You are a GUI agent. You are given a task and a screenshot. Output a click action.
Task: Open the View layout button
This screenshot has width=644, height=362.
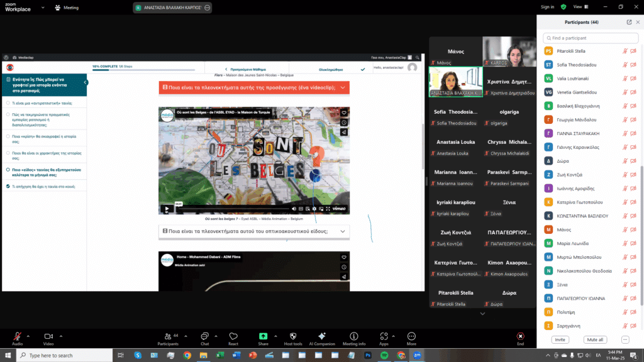[580, 7]
